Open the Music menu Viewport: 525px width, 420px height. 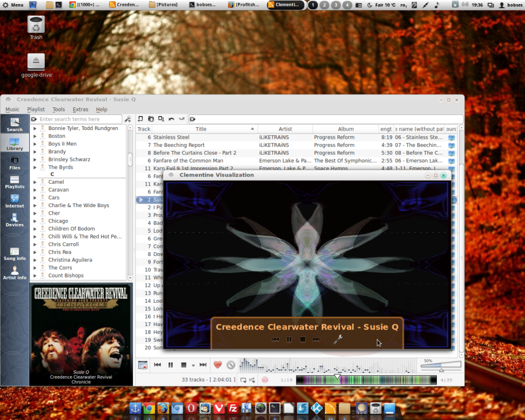coord(12,109)
